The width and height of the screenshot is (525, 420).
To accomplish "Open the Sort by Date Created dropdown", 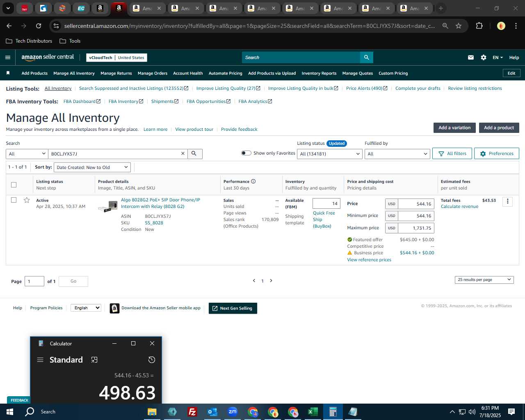I will point(92,167).
